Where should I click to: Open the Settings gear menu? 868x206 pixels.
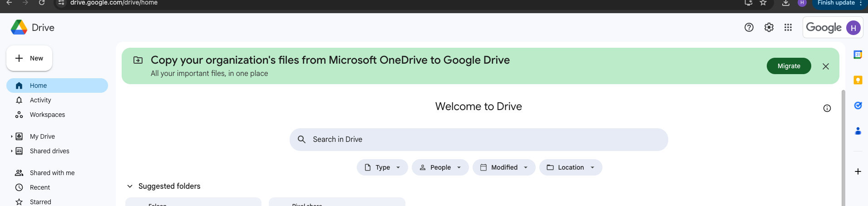[x=769, y=27]
